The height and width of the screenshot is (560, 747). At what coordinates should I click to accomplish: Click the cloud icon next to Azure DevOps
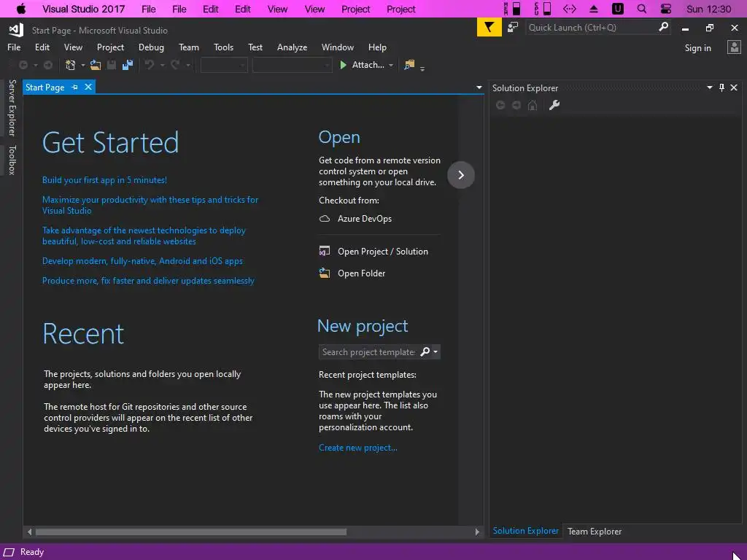point(325,219)
